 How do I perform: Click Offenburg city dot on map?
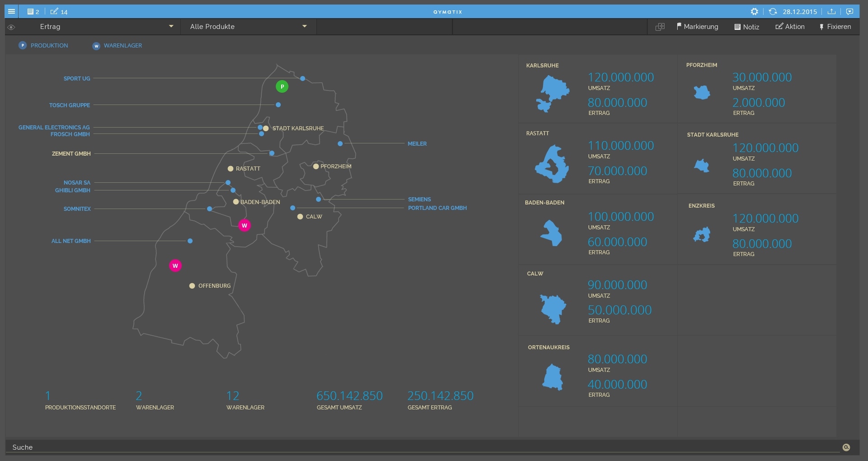(x=192, y=286)
